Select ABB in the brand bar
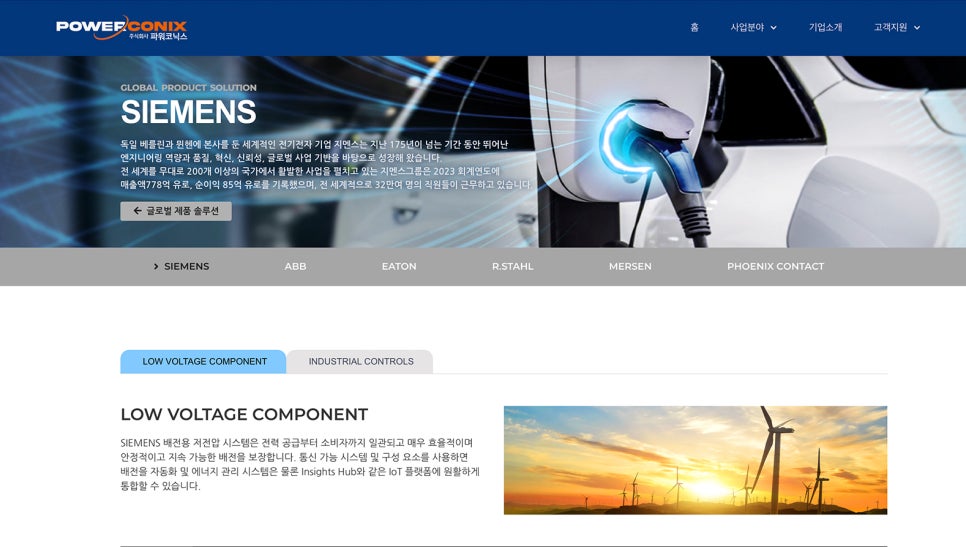 point(295,266)
